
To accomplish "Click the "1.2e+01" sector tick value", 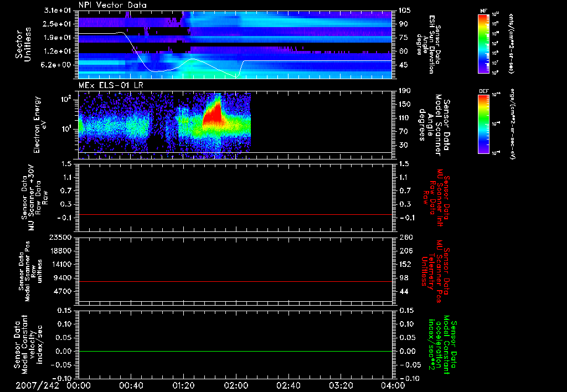I will (58, 51).
